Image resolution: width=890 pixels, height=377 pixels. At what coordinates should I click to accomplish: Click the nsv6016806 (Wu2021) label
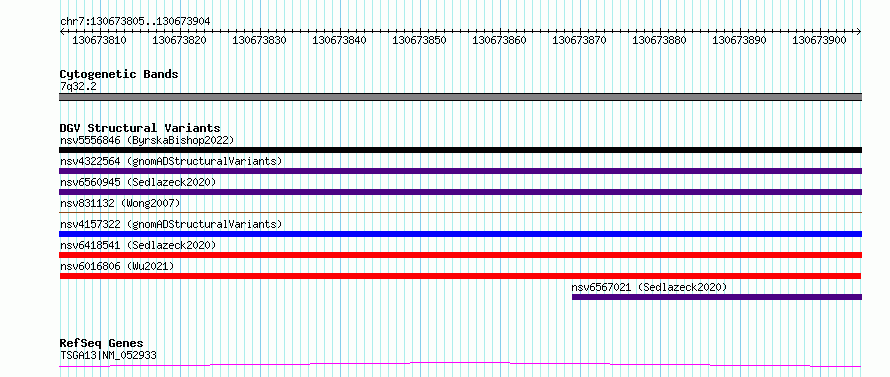(x=117, y=266)
